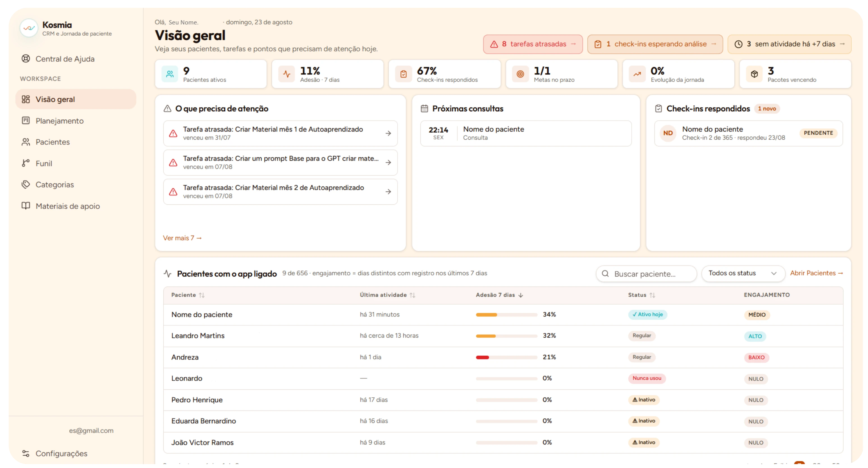The height and width of the screenshot is (468, 868).
Task: Click the Kosmia logo icon
Action: tap(29, 28)
